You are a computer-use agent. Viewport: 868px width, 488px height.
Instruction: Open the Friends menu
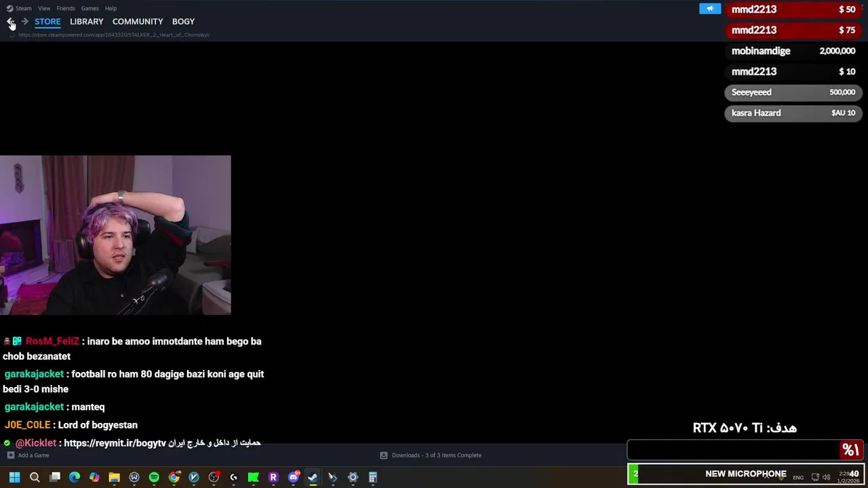click(66, 8)
